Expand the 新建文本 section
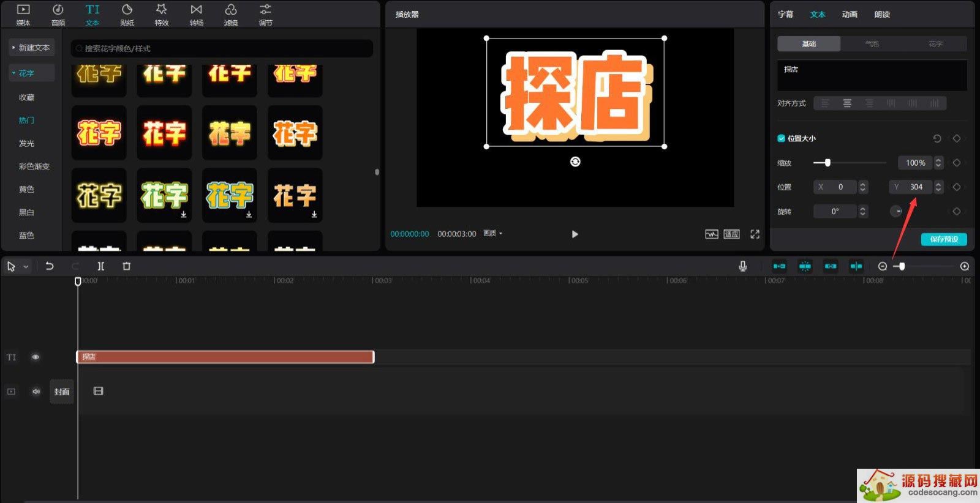Screen dimensions: 980x503 (31, 48)
